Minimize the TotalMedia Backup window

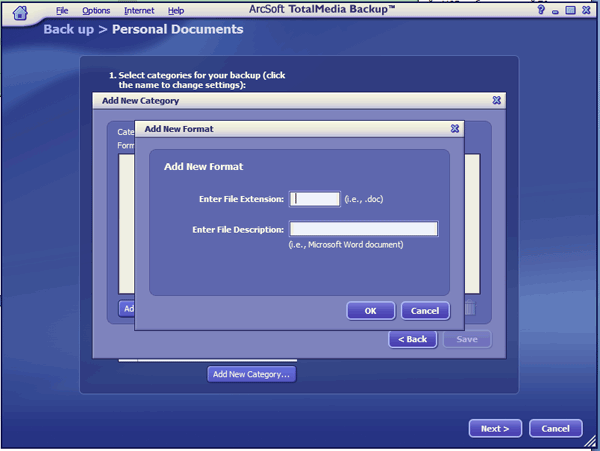pos(555,12)
